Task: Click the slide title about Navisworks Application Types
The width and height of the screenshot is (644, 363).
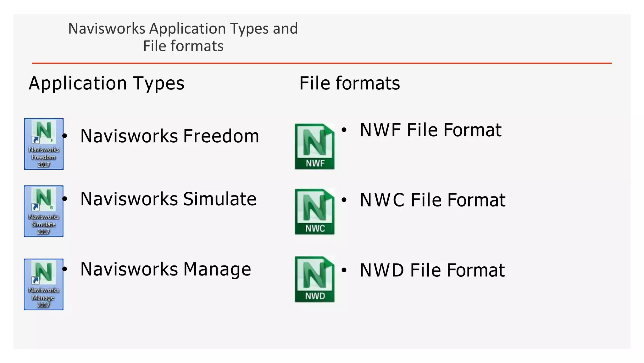Action: (183, 37)
